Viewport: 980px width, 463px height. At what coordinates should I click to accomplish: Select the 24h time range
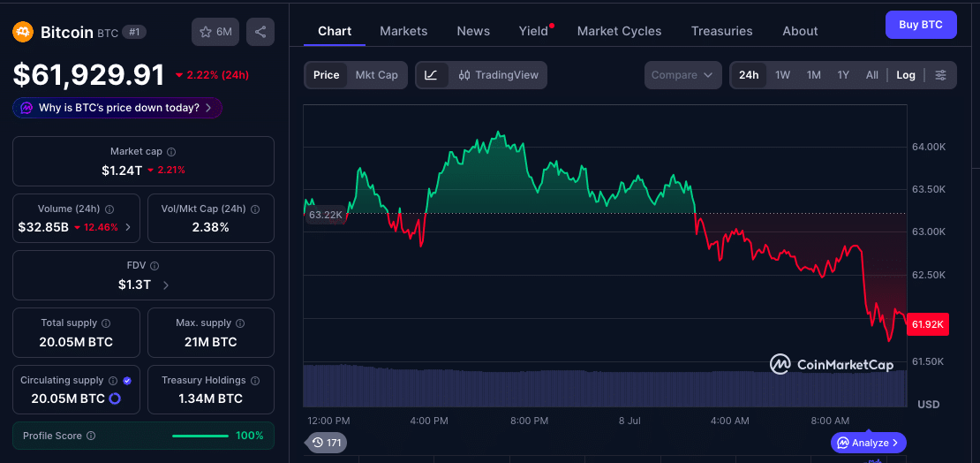[x=749, y=75]
